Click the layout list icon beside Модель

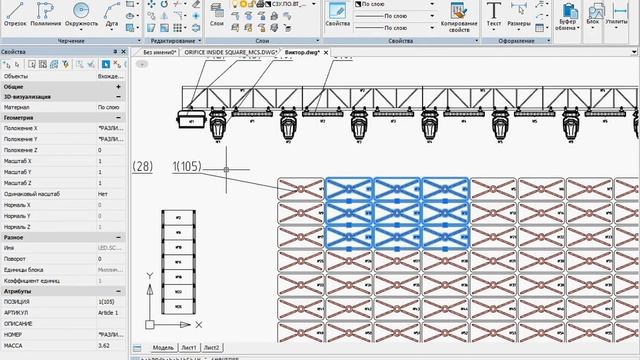point(137,348)
